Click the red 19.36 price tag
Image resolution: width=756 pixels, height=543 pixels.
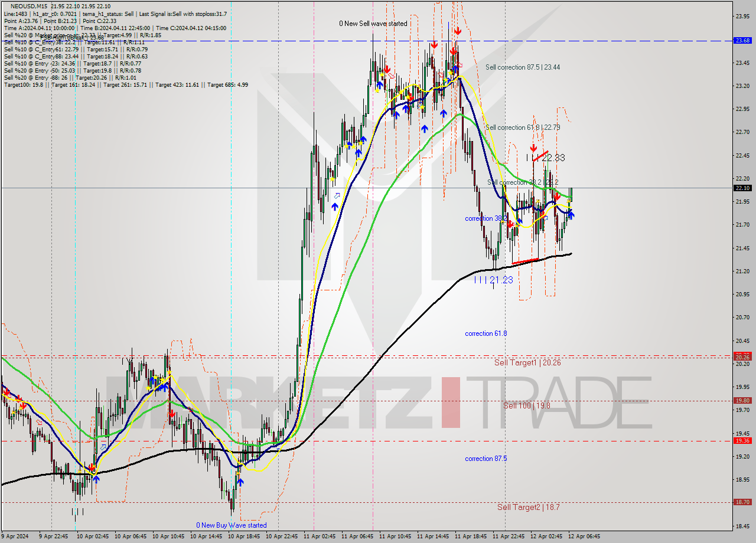point(742,440)
